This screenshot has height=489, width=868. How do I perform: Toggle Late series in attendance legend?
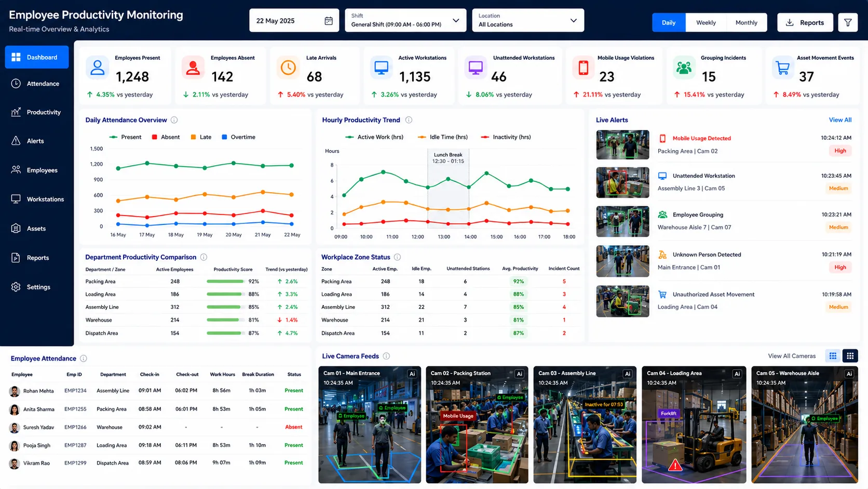pyautogui.click(x=201, y=137)
